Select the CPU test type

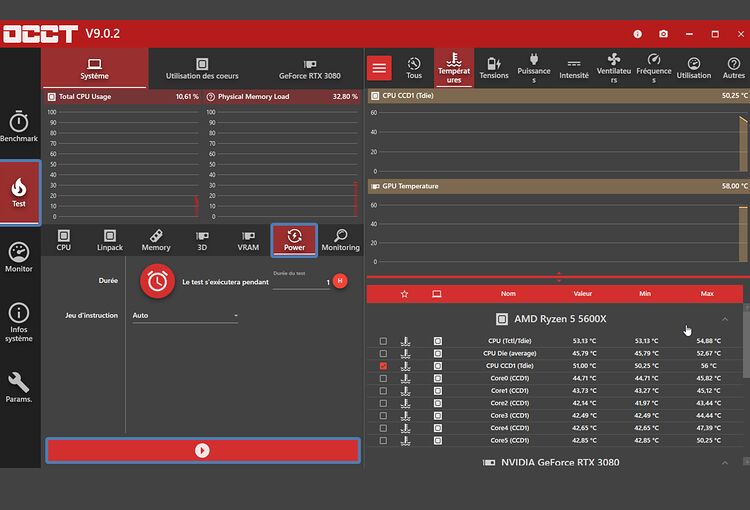[x=64, y=240]
